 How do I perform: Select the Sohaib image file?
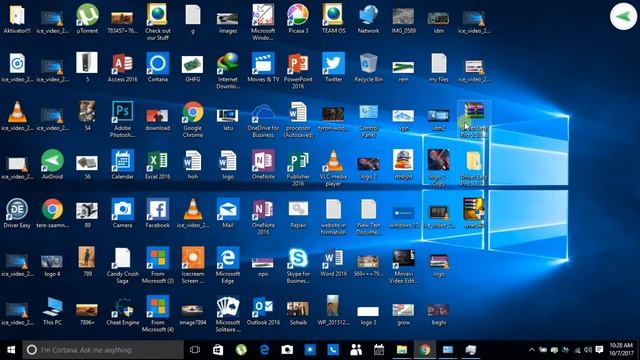tap(298, 312)
